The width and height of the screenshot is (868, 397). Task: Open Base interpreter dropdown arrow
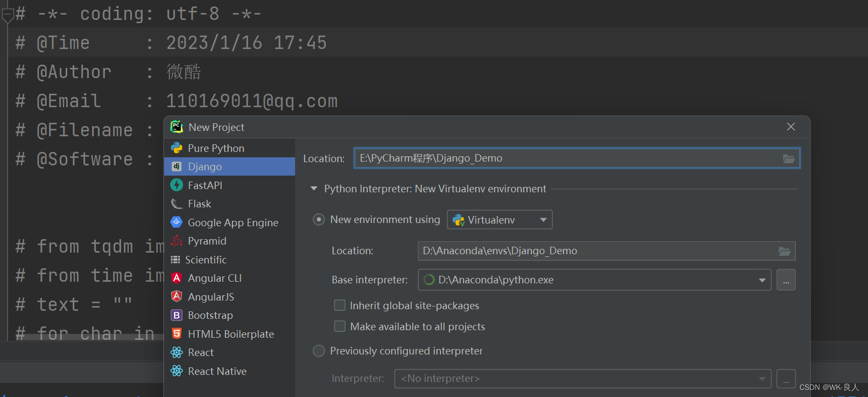coord(762,280)
